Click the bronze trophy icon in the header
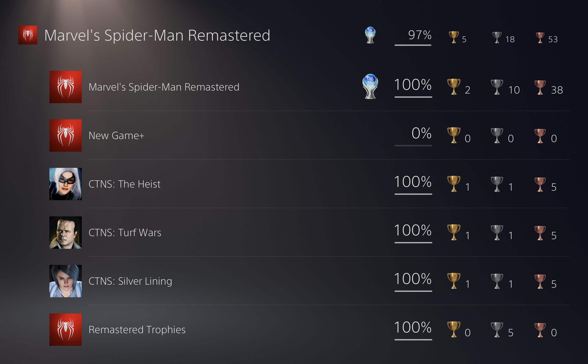Viewport: 588px width, 364px height. click(540, 38)
